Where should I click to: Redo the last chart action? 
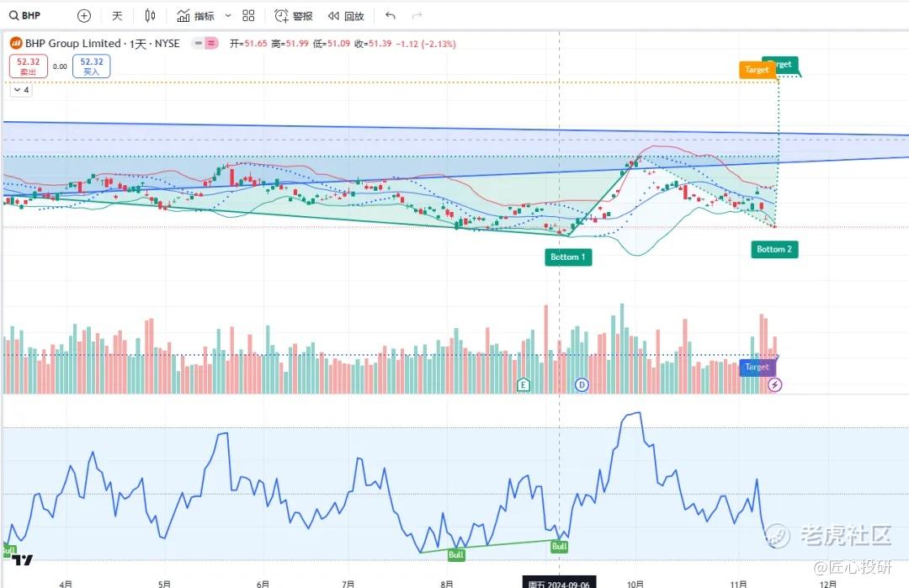tap(417, 16)
